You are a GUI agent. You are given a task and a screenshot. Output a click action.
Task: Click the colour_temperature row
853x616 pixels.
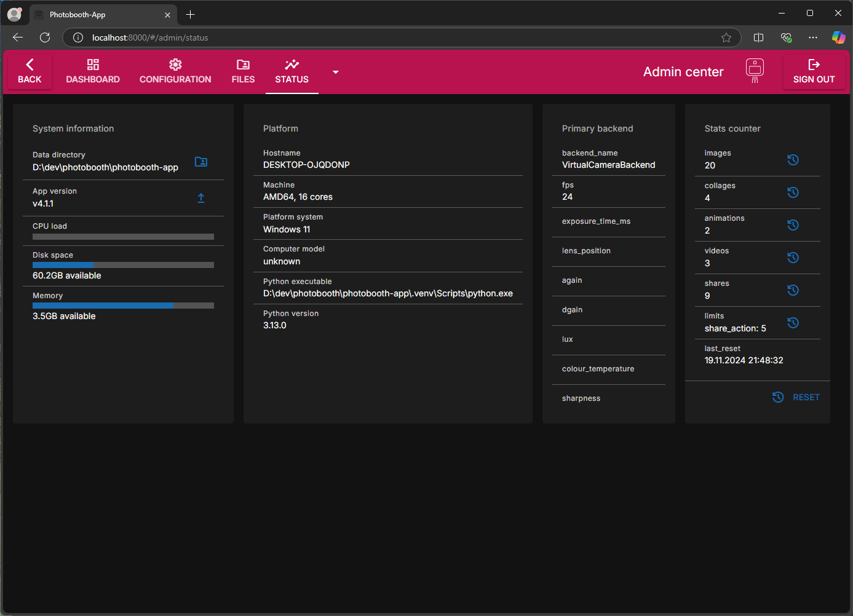click(x=609, y=369)
